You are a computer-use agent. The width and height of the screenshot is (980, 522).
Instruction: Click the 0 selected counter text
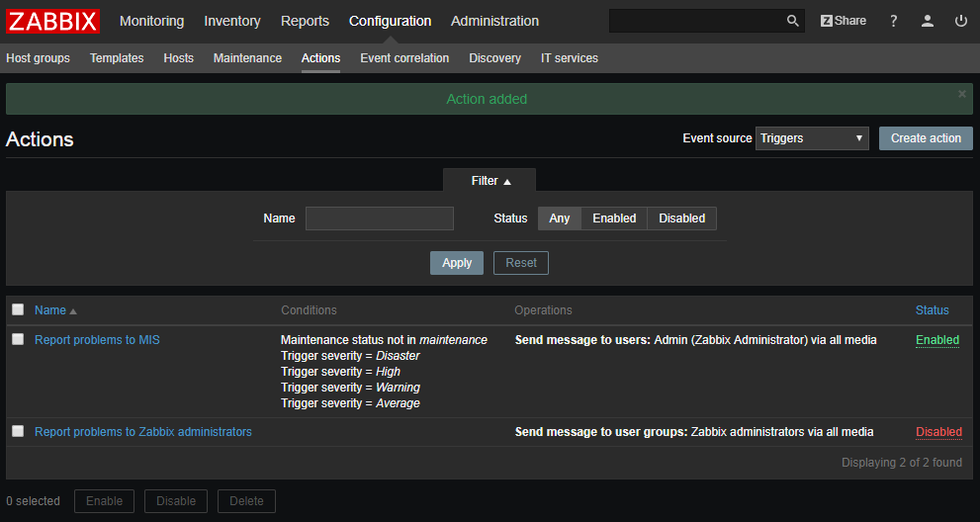click(33, 501)
